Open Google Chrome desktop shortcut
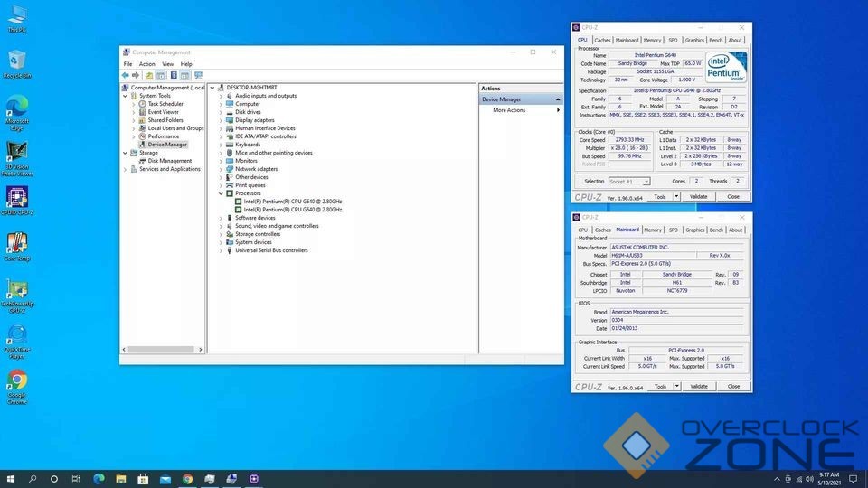 17,388
